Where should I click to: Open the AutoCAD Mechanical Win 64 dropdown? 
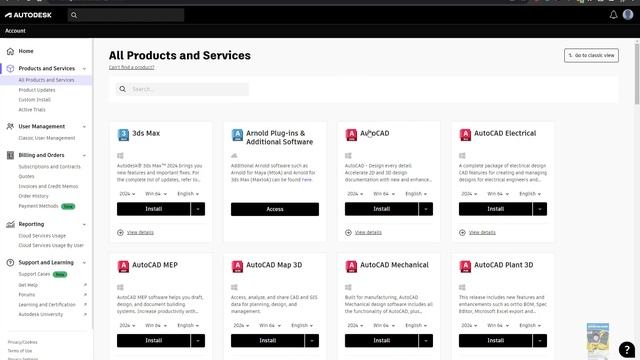[x=384, y=326]
